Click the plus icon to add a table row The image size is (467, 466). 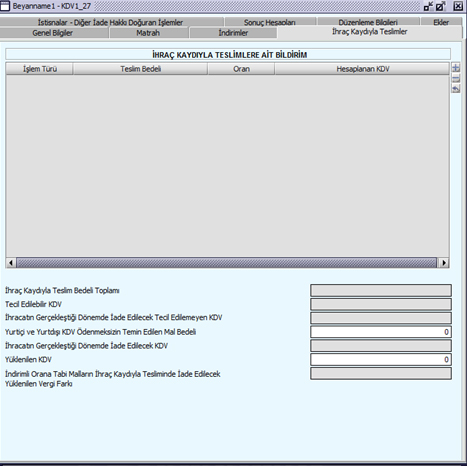click(x=456, y=68)
